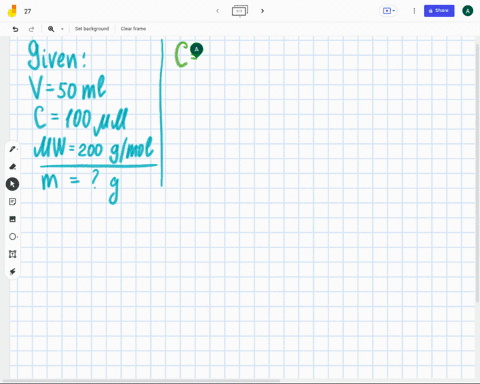Select the Eraser tool

[13, 167]
